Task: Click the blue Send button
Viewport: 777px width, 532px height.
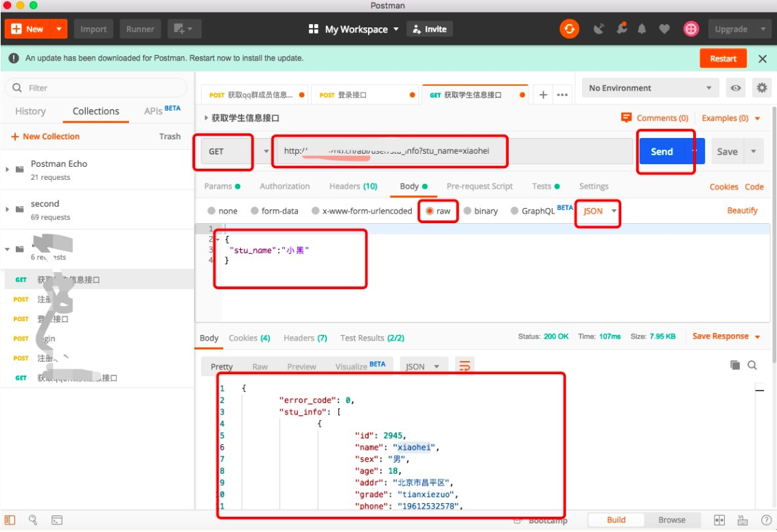Action: pos(662,151)
